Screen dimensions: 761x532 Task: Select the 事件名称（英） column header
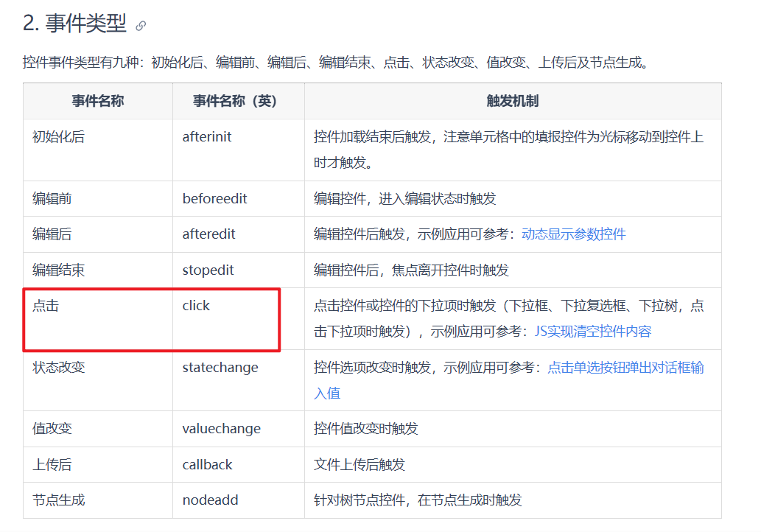coord(239,101)
